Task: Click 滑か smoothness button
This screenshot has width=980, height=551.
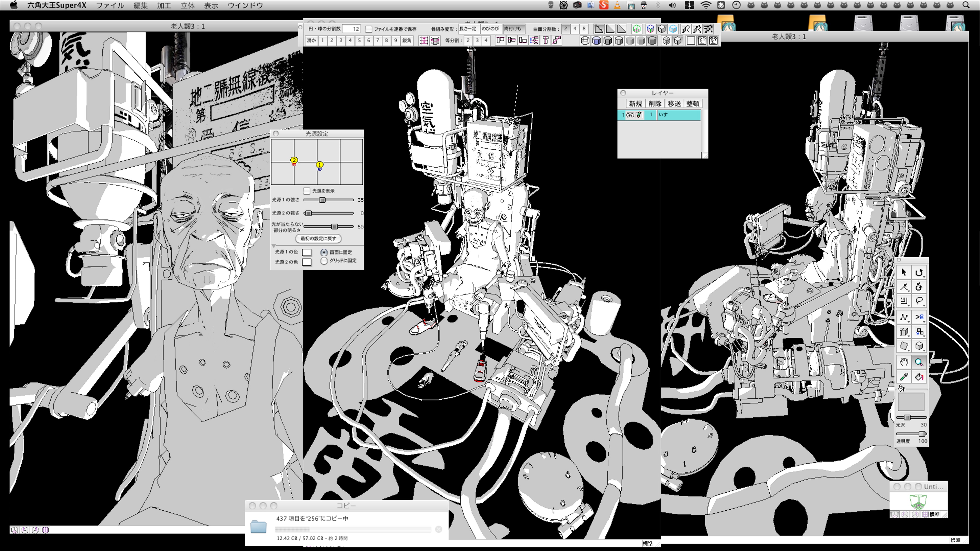Action: pos(312,40)
